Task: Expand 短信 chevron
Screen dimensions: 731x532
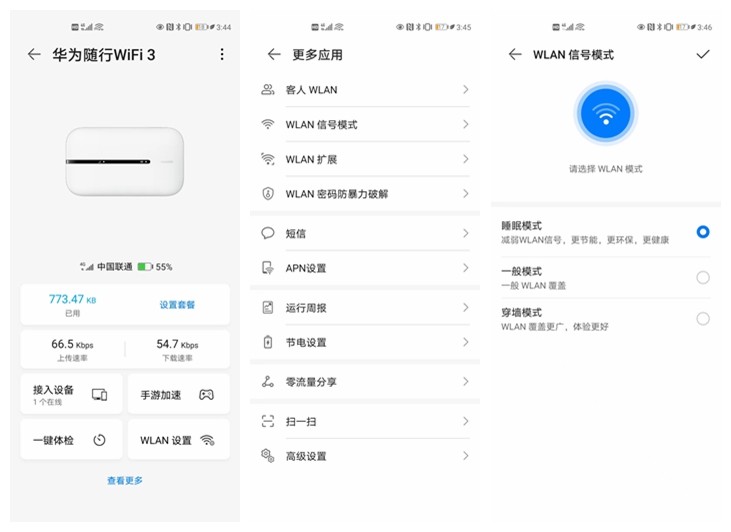Action: click(x=465, y=233)
